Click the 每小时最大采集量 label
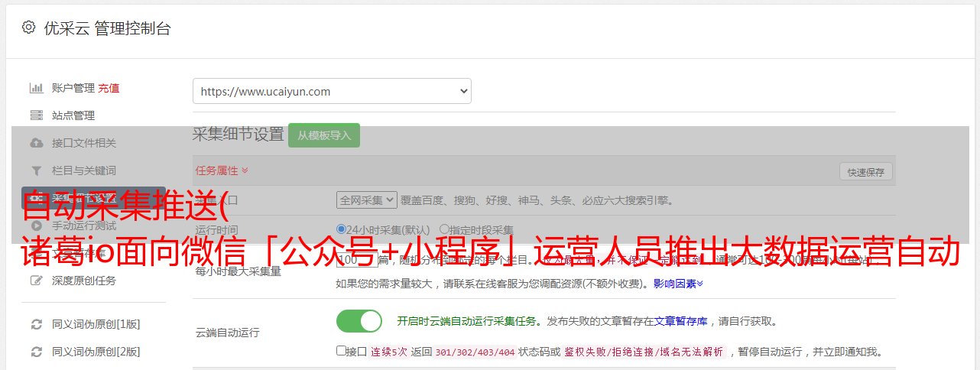The image size is (980, 370). pos(238,271)
